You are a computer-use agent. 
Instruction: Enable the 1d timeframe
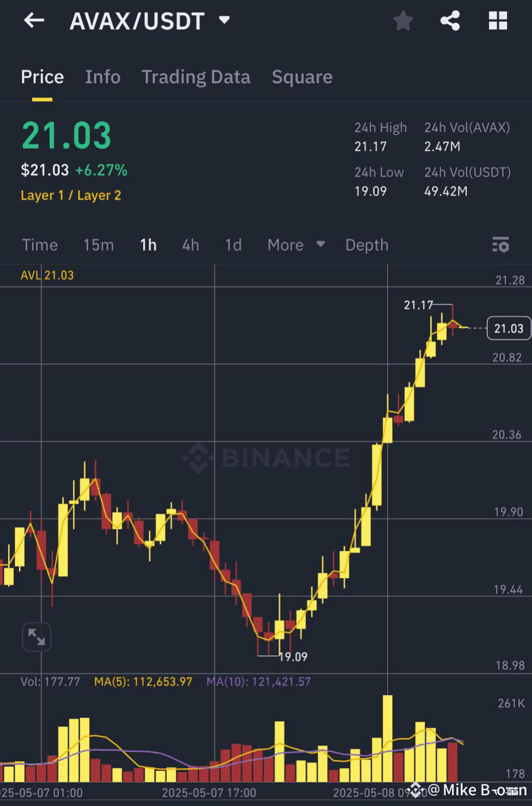[x=232, y=245]
